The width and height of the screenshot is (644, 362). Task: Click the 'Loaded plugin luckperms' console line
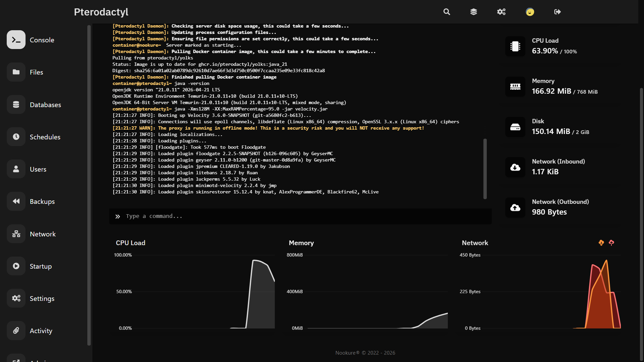(186, 179)
